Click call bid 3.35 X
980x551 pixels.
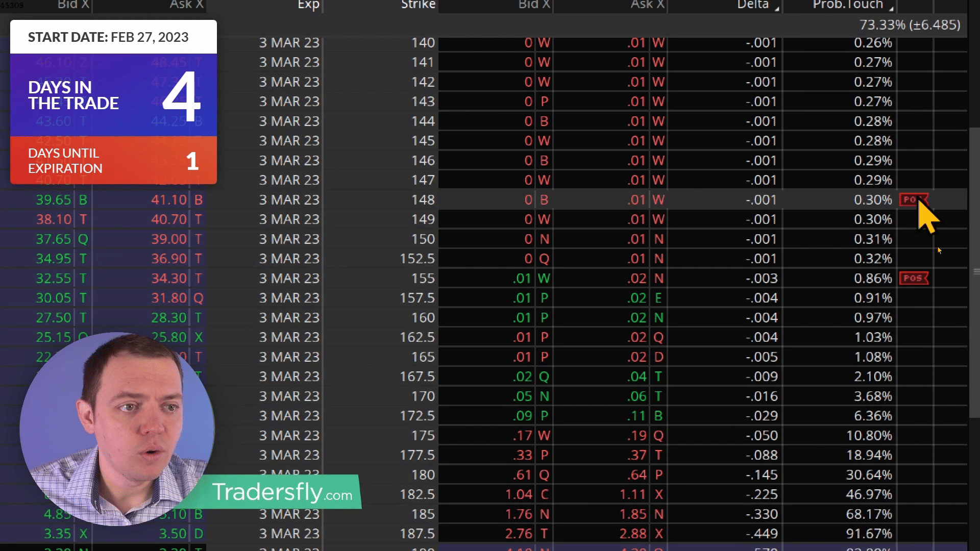point(65,534)
